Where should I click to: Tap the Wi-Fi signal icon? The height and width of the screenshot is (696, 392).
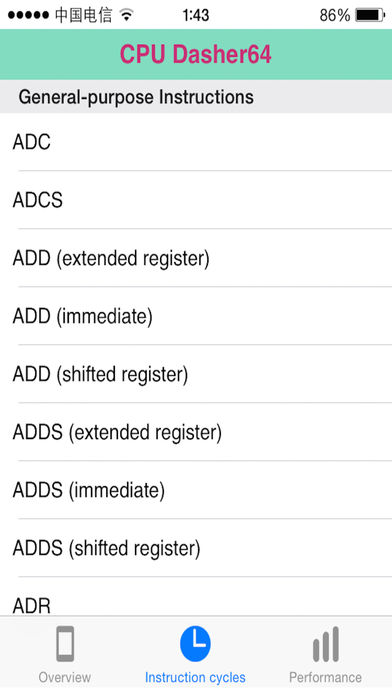[127, 15]
